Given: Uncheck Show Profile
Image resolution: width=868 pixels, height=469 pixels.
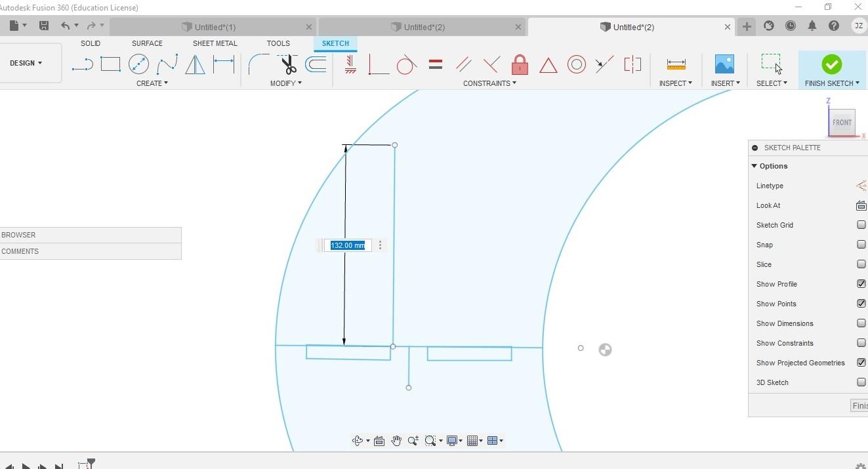Looking at the screenshot, I should pyautogui.click(x=861, y=284).
